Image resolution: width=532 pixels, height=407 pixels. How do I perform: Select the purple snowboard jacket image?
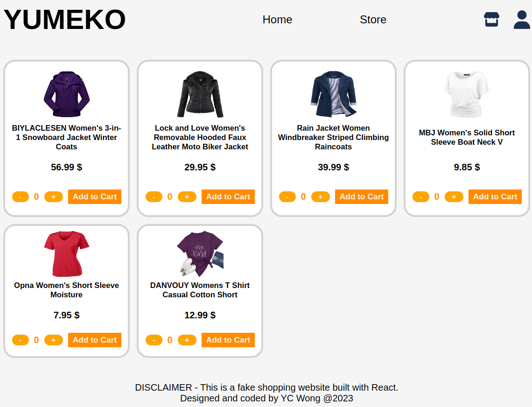coord(66,94)
